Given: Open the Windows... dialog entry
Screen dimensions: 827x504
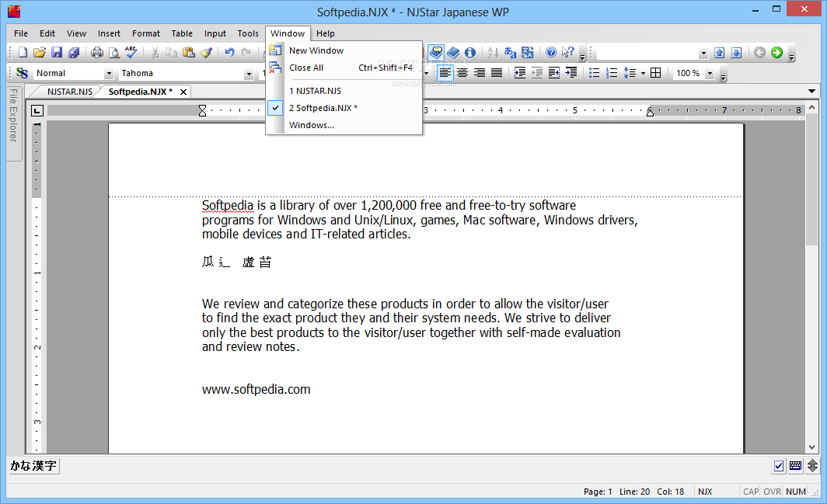Looking at the screenshot, I should coord(344,125).
